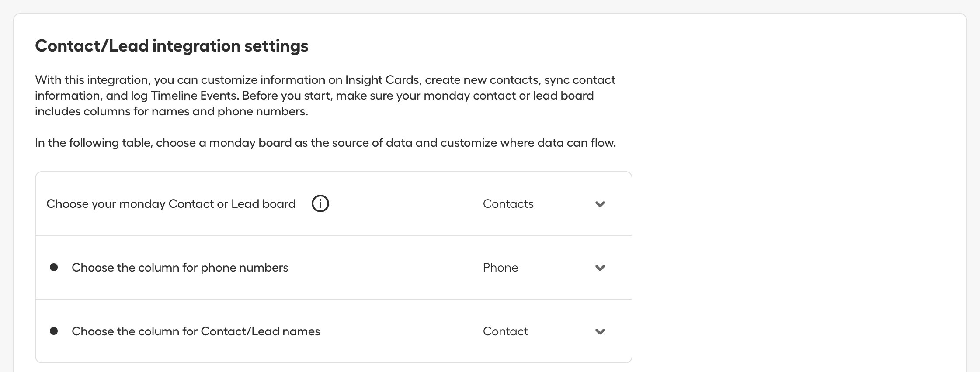980x372 pixels.
Task: Click the 'In the following table' sentence
Action: [325, 143]
